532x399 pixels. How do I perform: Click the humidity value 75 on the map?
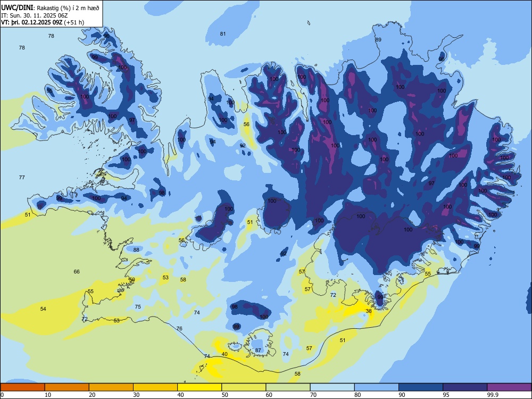[138, 307]
